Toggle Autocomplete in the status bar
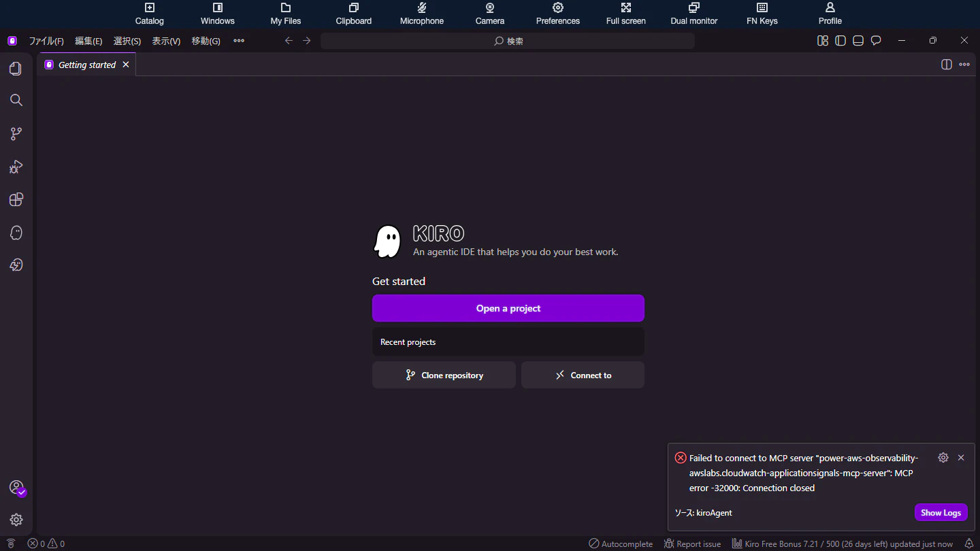 (x=621, y=544)
